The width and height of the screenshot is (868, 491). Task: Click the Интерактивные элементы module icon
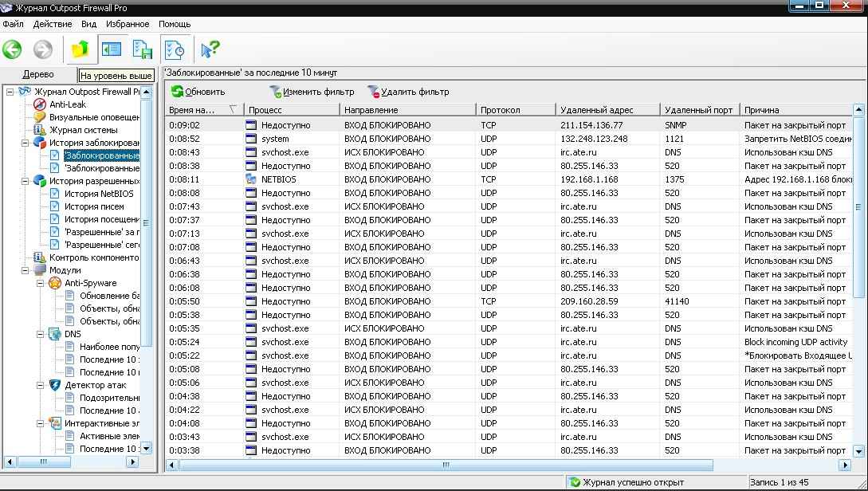(55, 423)
